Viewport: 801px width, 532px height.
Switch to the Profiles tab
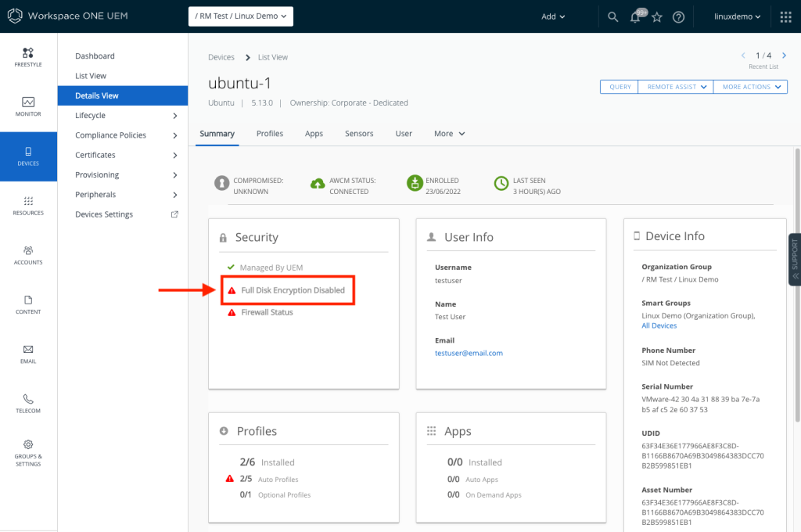point(270,134)
